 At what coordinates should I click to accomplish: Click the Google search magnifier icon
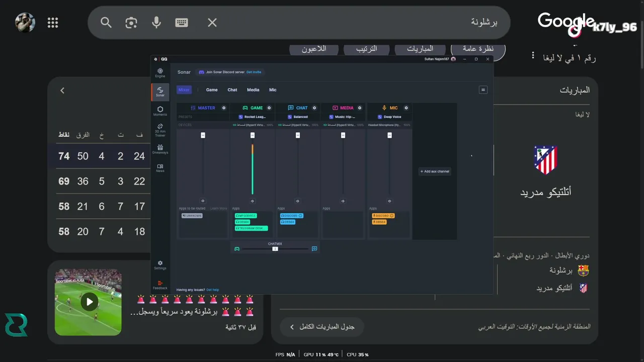(x=106, y=23)
